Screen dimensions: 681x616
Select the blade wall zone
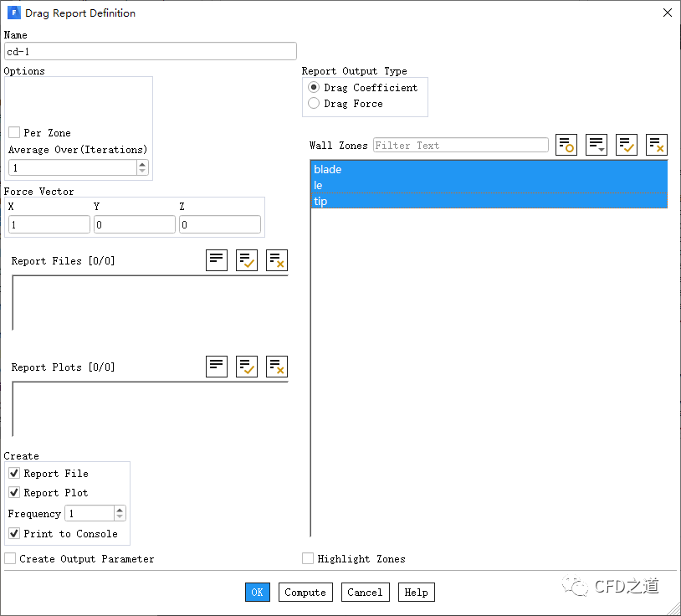[x=328, y=170]
